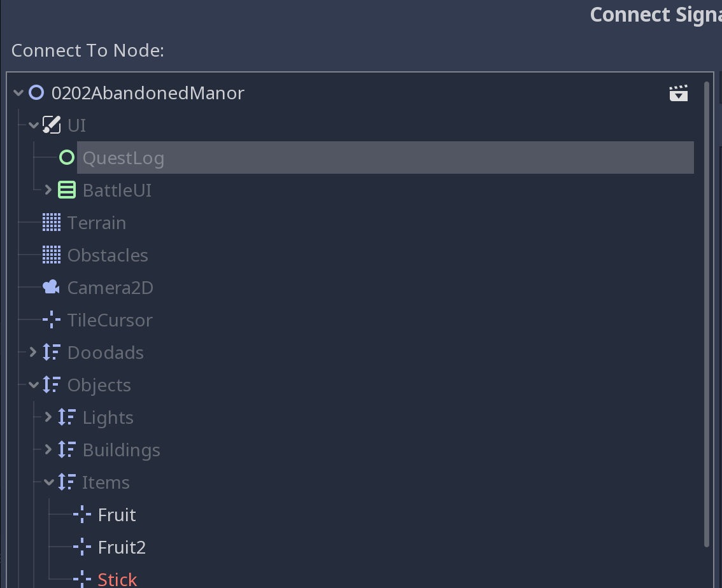Click the YSort icon next to Doodads
Viewport: 722px width, 588px height.
coord(51,352)
